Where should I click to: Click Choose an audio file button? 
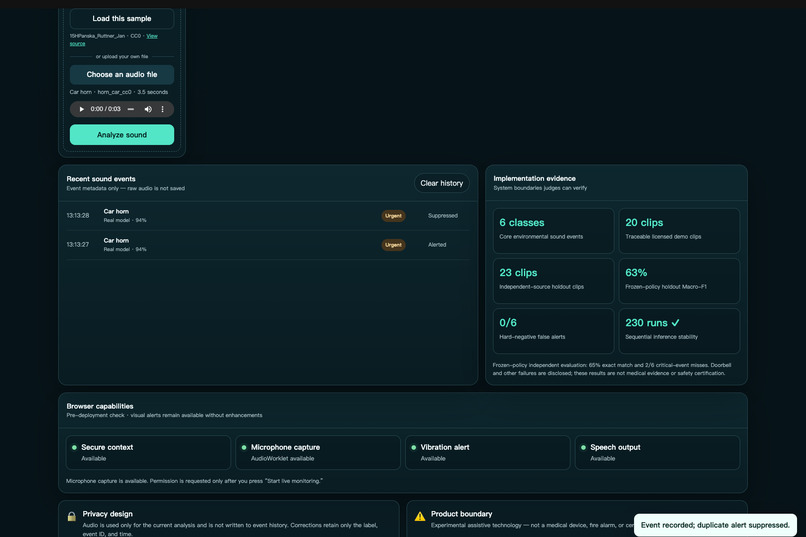[122, 75]
